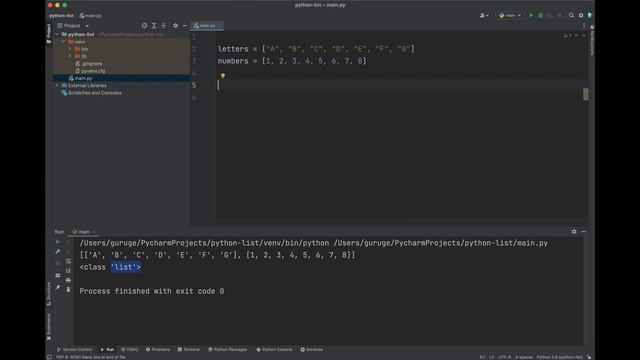The width and height of the screenshot is (640, 360).
Task: Open editor tab options vertical dots
Action: point(584,25)
